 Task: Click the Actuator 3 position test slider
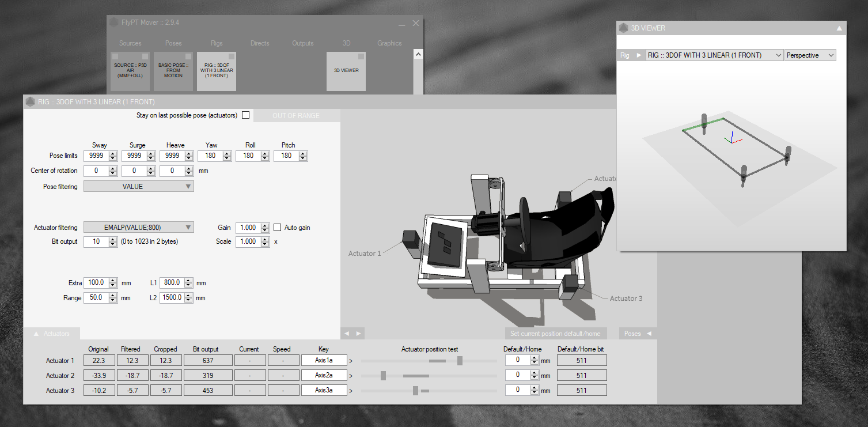429,391
